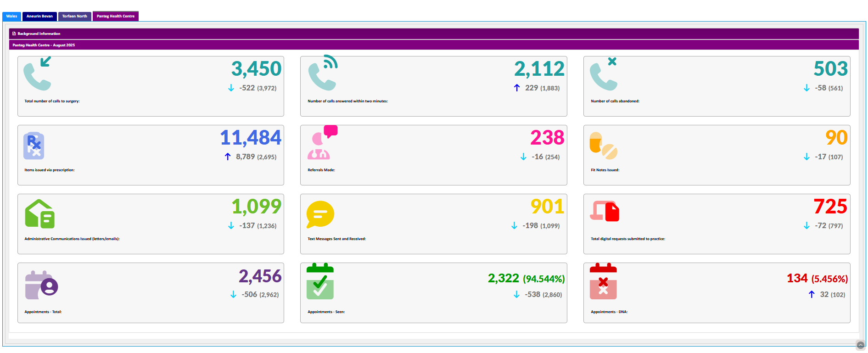The height and width of the screenshot is (353, 868).
Task: Click the calls answered phone icon
Action: (323, 73)
